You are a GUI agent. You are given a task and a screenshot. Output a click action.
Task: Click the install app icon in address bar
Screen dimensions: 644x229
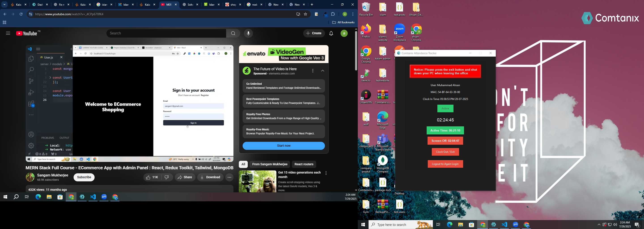298,14
